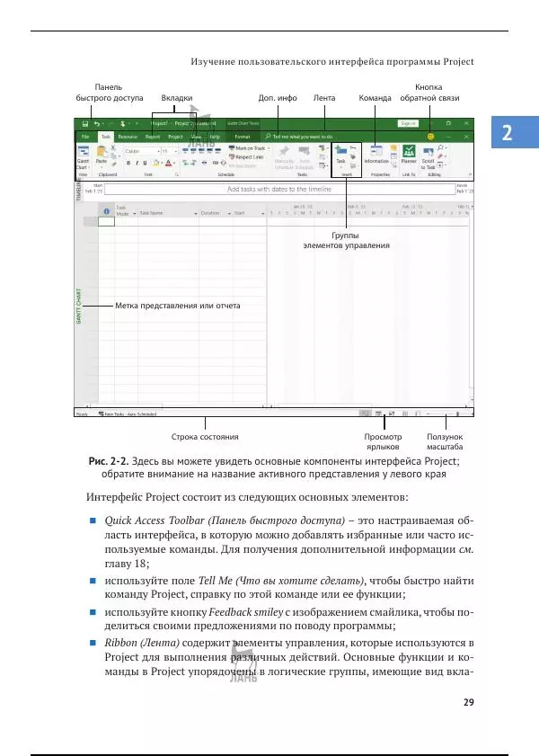The height and width of the screenshot is (756, 539).
Task: Switch to the Resource tab
Action: click(128, 137)
